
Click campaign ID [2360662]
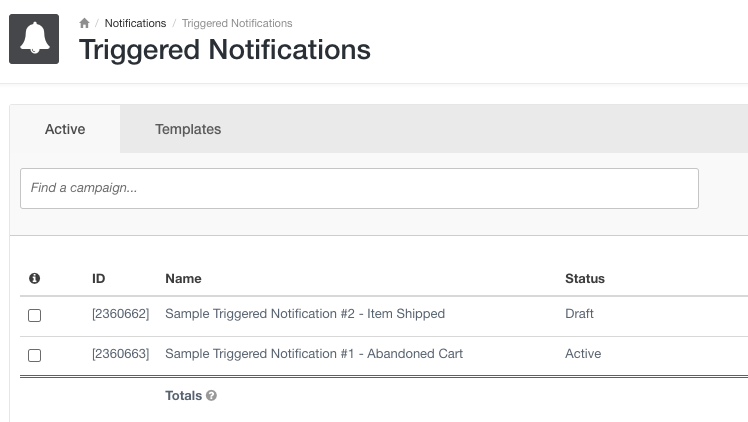coord(120,314)
